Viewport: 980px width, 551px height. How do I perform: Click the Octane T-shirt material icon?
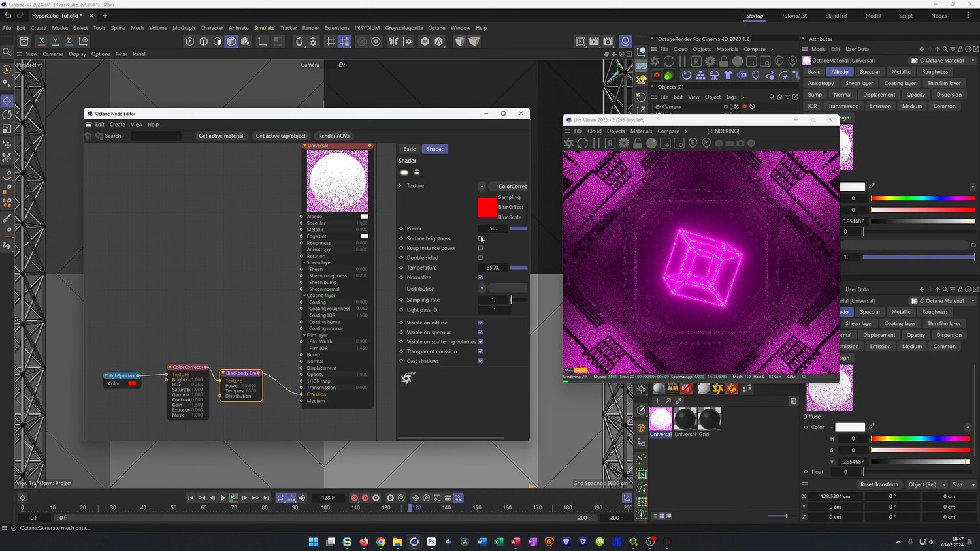tap(728, 75)
